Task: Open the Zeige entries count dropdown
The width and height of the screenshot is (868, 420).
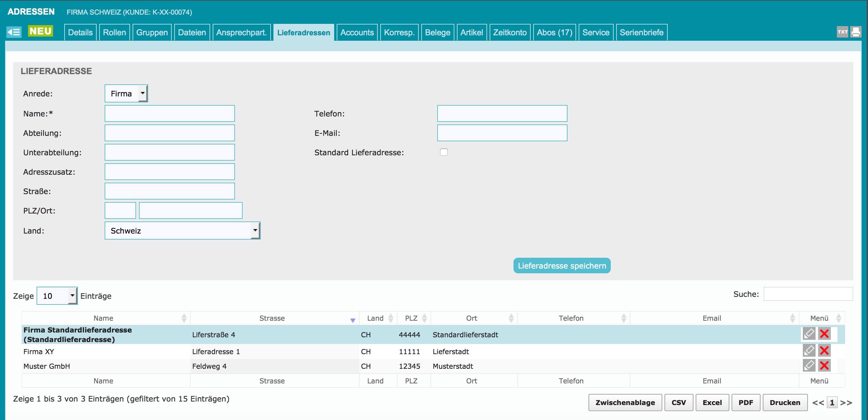Action: click(x=57, y=296)
